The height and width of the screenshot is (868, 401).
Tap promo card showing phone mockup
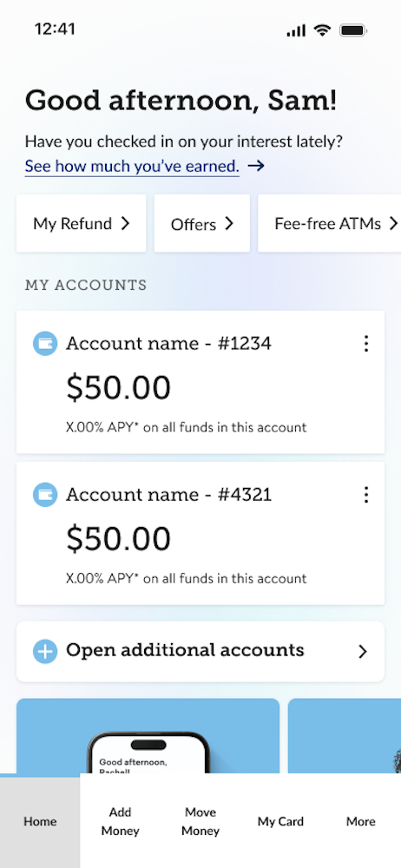point(148,736)
